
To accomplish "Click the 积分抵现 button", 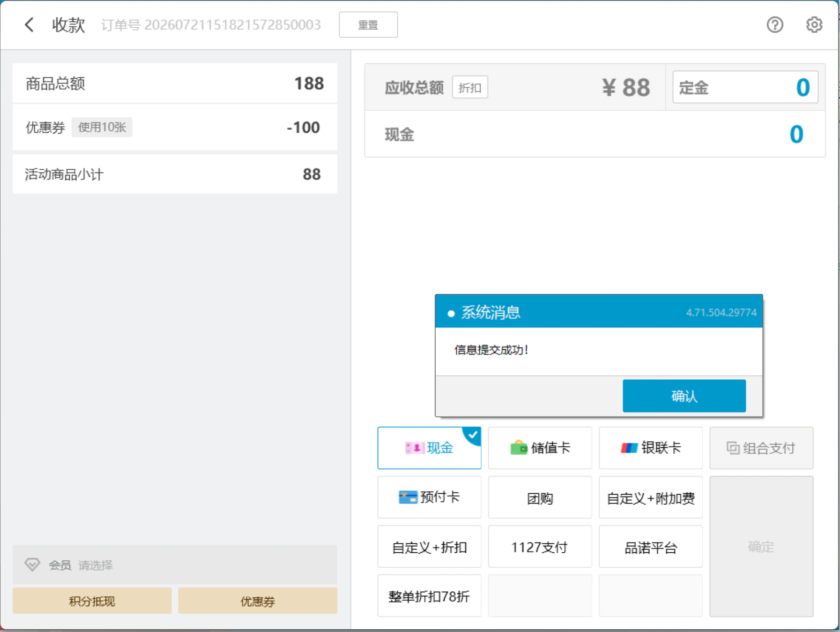I will click(x=92, y=601).
